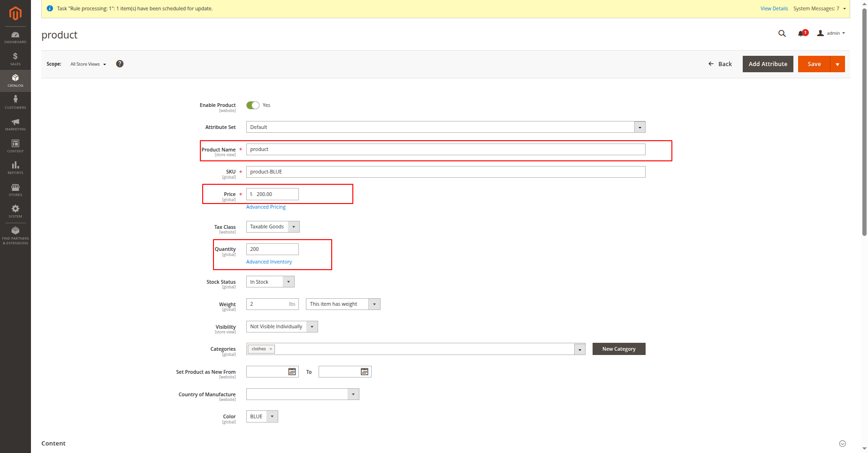The width and height of the screenshot is (868, 453).
Task: Open the Dashboard menu
Action: pos(15,38)
